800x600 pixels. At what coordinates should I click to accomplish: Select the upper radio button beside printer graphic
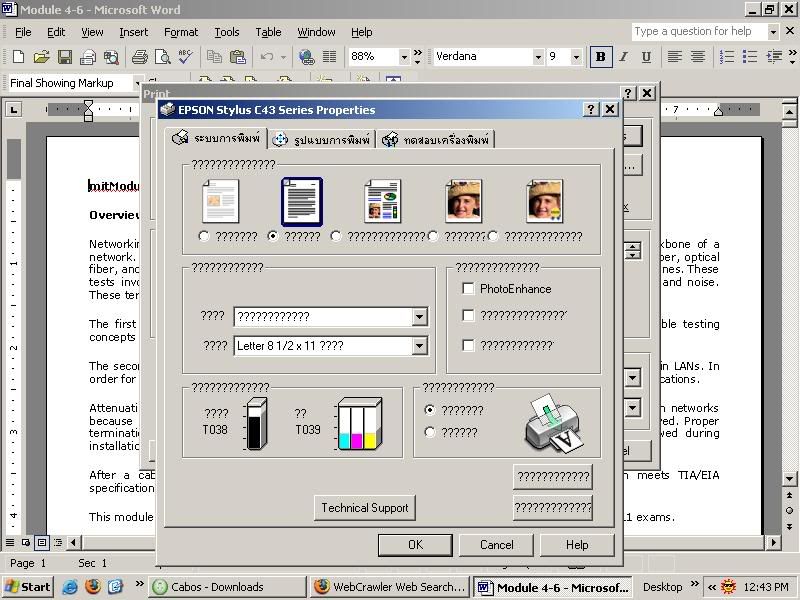[430, 410]
